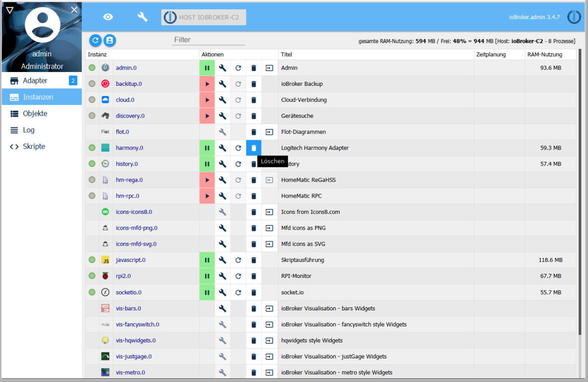Image resolution: width=588 pixels, height=382 pixels.
Task: Start the discovery.0 instance
Action: coord(207,116)
